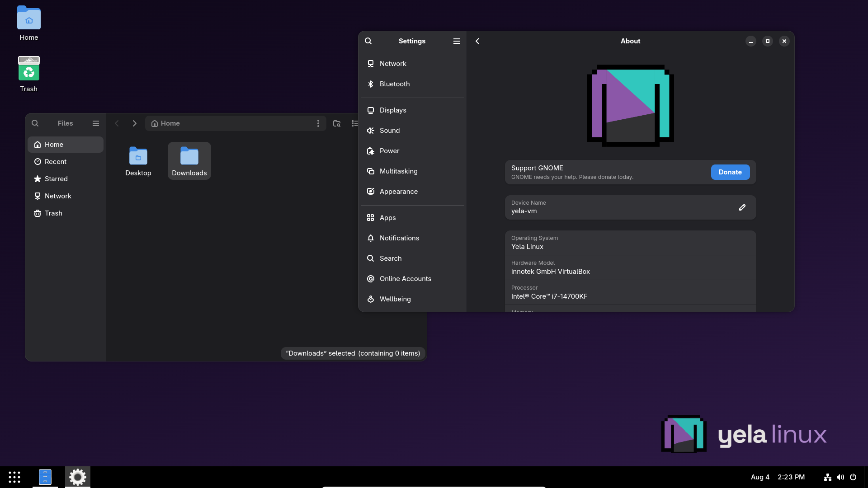Open Appearance settings panel
The image size is (868, 488).
412,192
